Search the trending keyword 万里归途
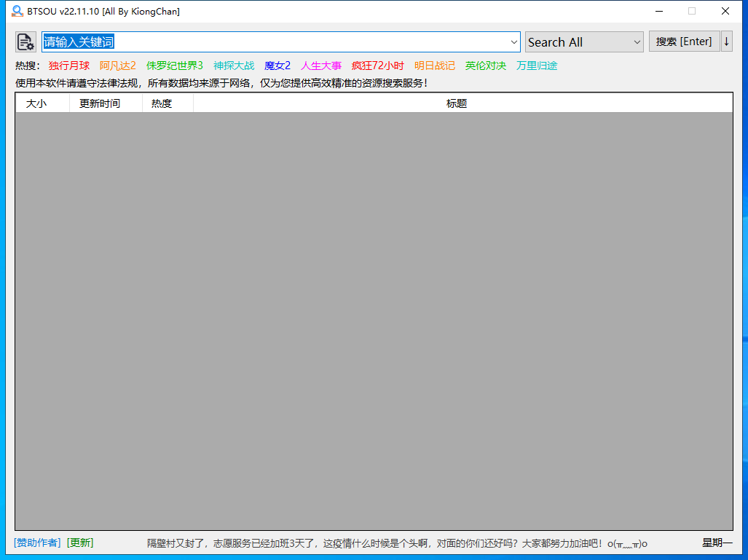The image size is (748, 560). click(x=537, y=65)
